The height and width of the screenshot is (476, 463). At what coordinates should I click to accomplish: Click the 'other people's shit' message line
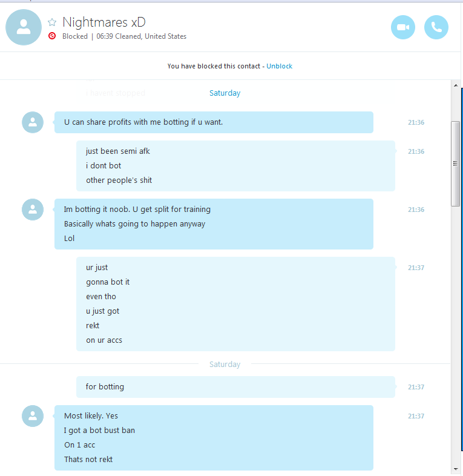(x=119, y=180)
